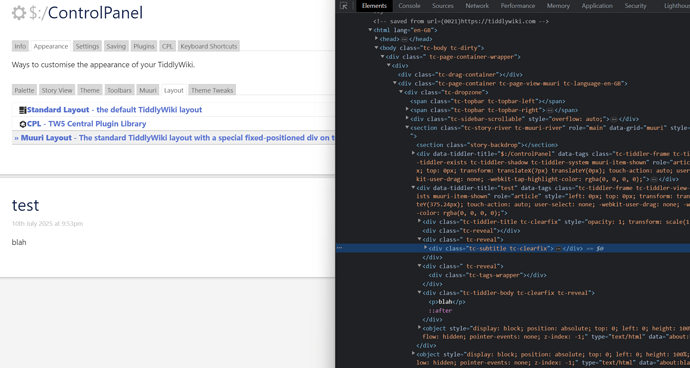Select CPL - TW5 Central Plugin Library link
690x368 pixels.
click(x=86, y=124)
